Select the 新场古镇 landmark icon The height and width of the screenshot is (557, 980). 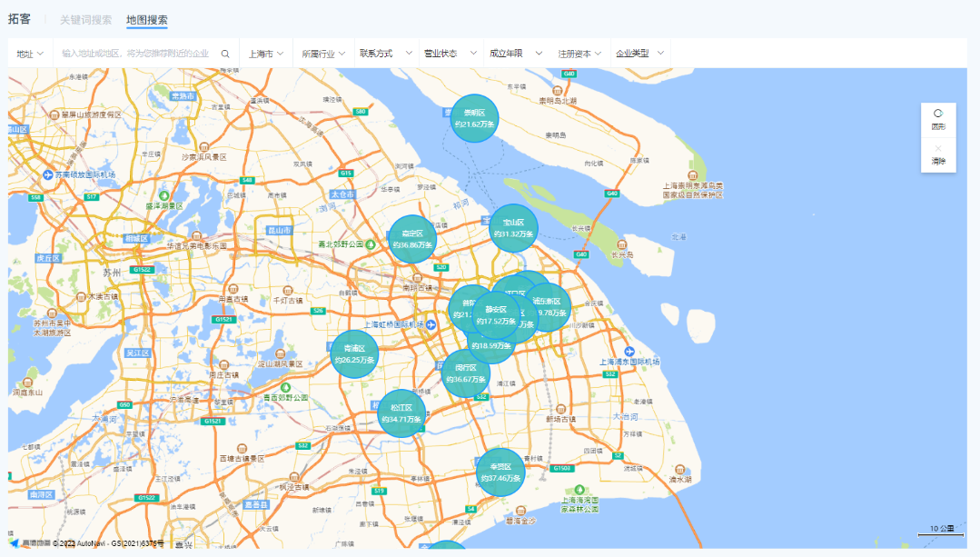(x=560, y=410)
